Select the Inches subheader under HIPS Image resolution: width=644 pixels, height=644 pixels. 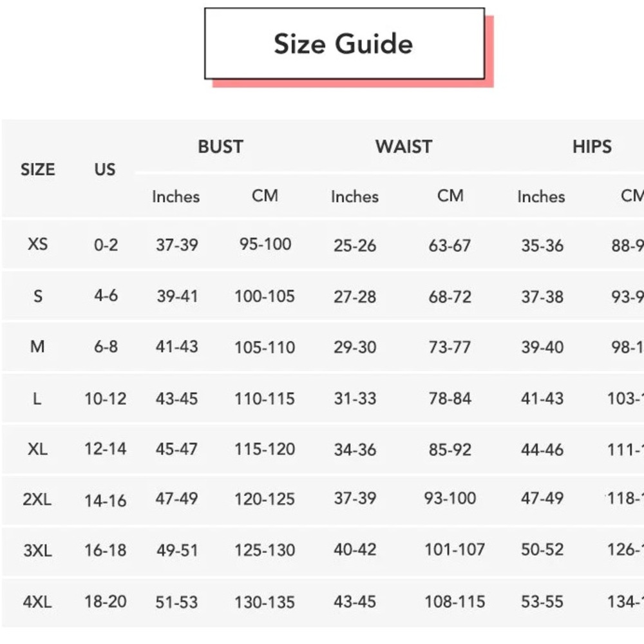(541, 196)
